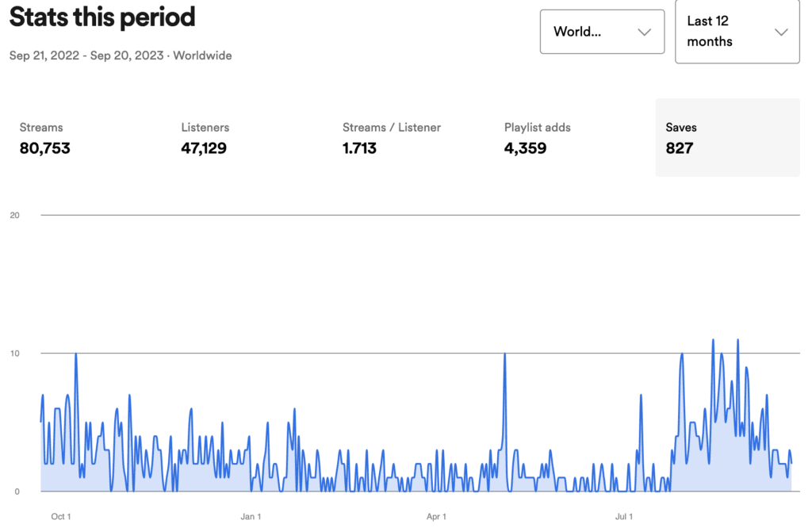This screenshot has height=528, width=812.
Task: Click the 47,129 listeners count
Action: coord(204,148)
